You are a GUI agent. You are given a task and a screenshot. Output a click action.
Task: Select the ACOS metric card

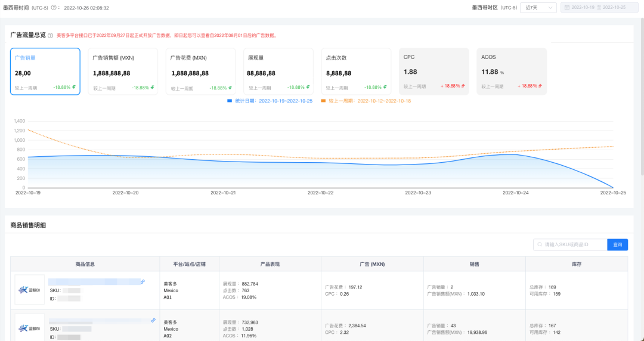(x=512, y=72)
